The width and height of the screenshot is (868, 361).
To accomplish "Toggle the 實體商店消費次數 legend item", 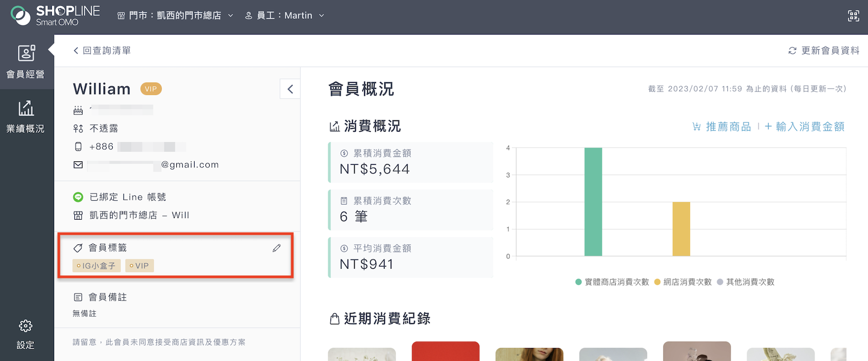I will click(612, 282).
